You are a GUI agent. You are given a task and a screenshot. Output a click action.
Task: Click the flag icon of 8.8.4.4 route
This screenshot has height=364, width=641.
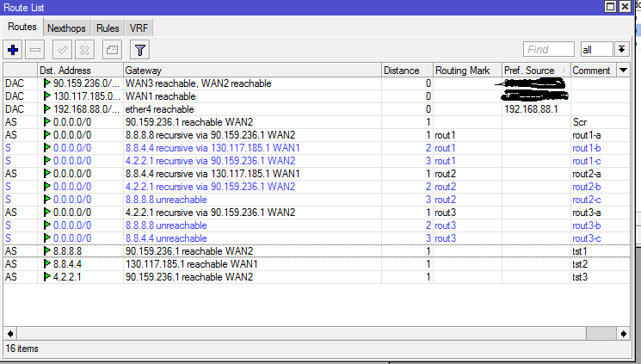(x=47, y=264)
